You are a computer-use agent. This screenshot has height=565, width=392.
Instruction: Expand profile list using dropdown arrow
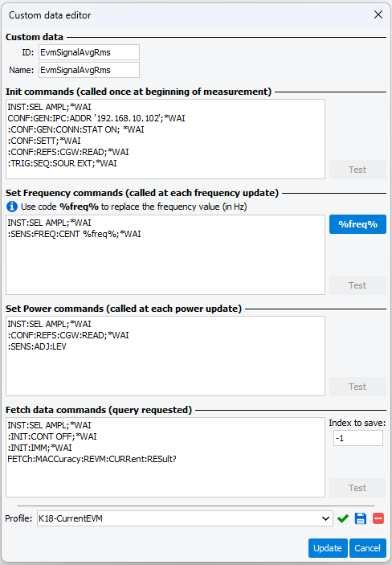(x=325, y=518)
